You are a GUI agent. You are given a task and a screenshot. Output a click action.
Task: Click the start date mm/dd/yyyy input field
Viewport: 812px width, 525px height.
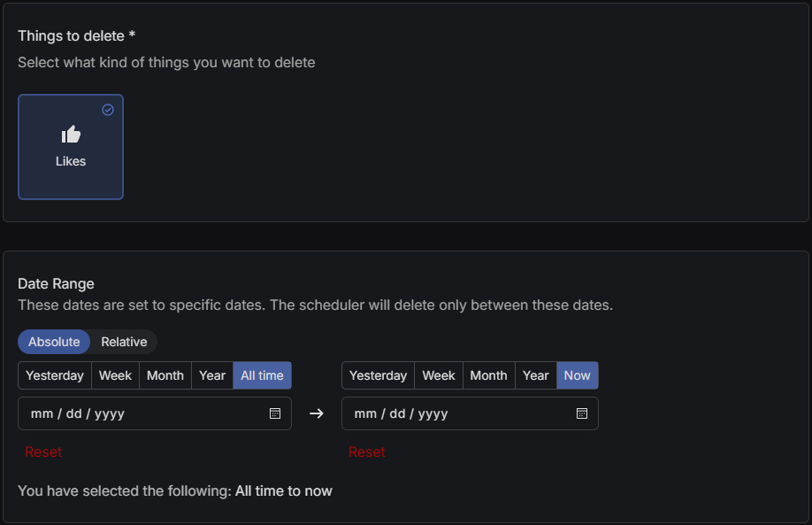pos(142,413)
